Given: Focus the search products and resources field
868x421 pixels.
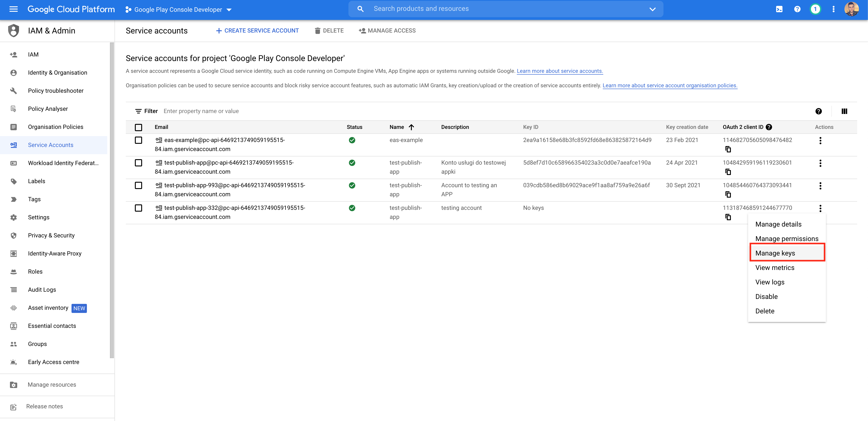Looking at the screenshot, I should pos(506,9).
